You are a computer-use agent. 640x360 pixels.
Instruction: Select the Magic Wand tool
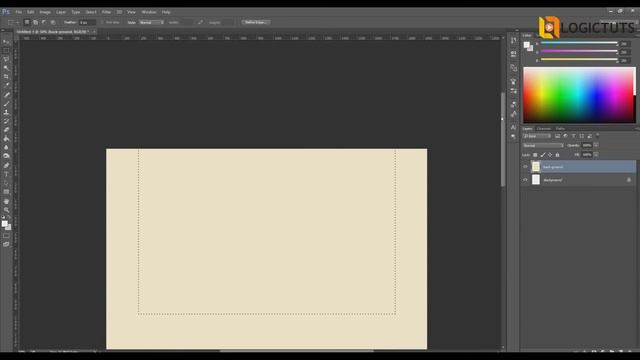pos(6,68)
